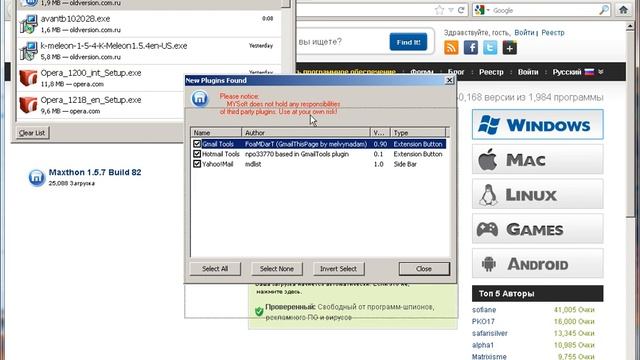Open the Twitter icon
Viewport: 640px width, 360px height.
[x=490, y=48]
